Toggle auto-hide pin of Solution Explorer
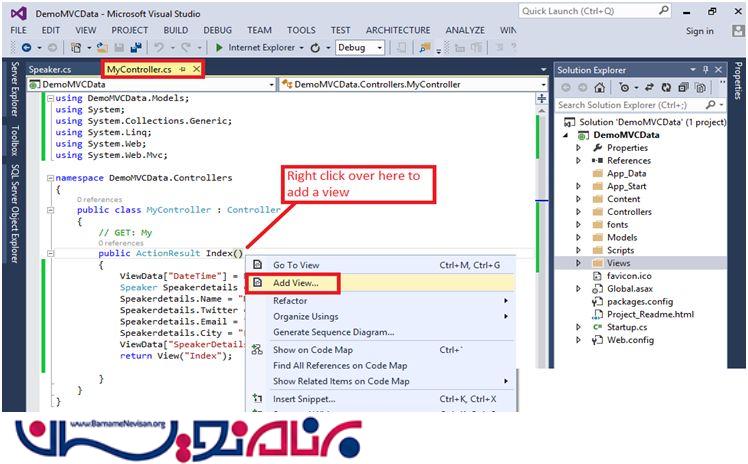 tap(705, 70)
